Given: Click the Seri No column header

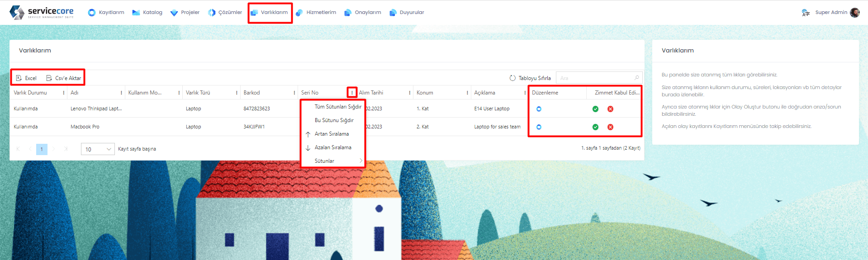Looking at the screenshot, I should tap(310, 93).
